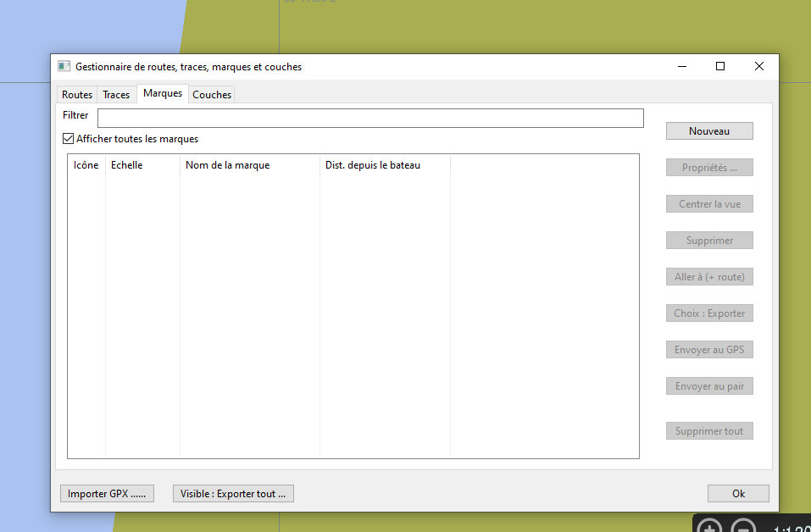Create a mark with the Nouveau button
This screenshot has width=811, height=532.
[x=708, y=130]
